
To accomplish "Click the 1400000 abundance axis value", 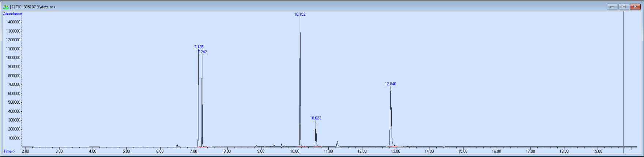I will (13, 22).
